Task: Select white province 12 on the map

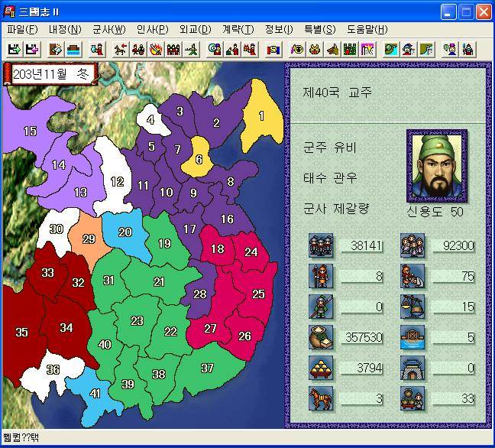Action: pyautogui.click(x=117, y=182)
